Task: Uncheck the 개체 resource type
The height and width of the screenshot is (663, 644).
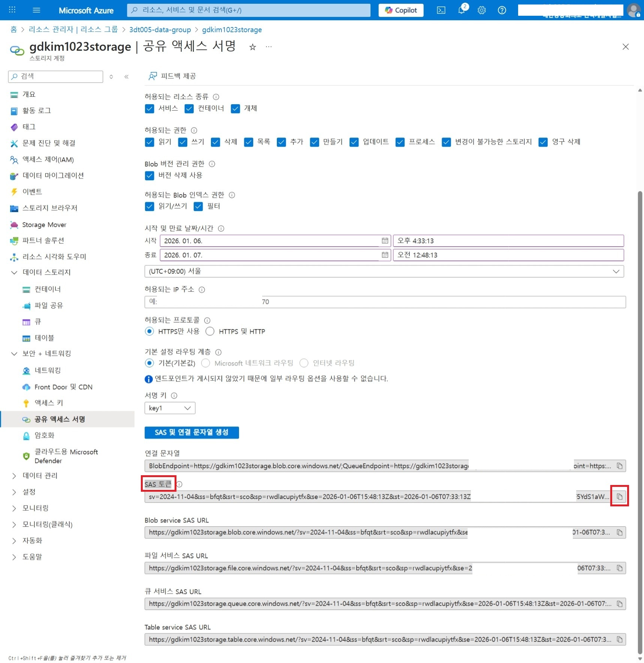Action: point(235,109)
